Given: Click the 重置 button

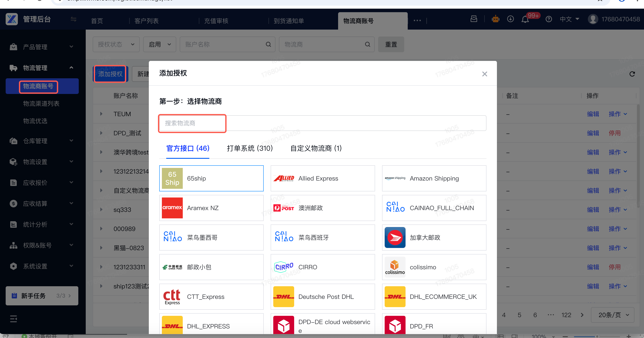Looking at the screenshot, I should pos(391,45).
